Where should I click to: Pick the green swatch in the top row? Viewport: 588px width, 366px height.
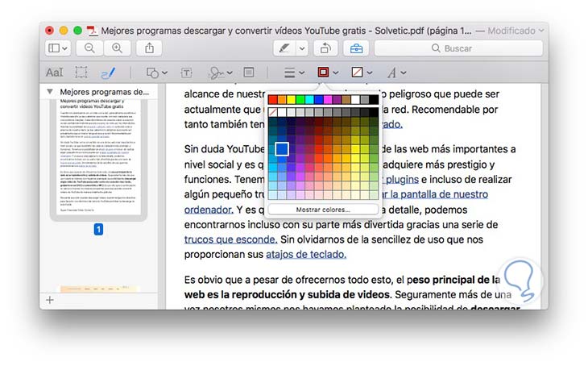point(300,99)
